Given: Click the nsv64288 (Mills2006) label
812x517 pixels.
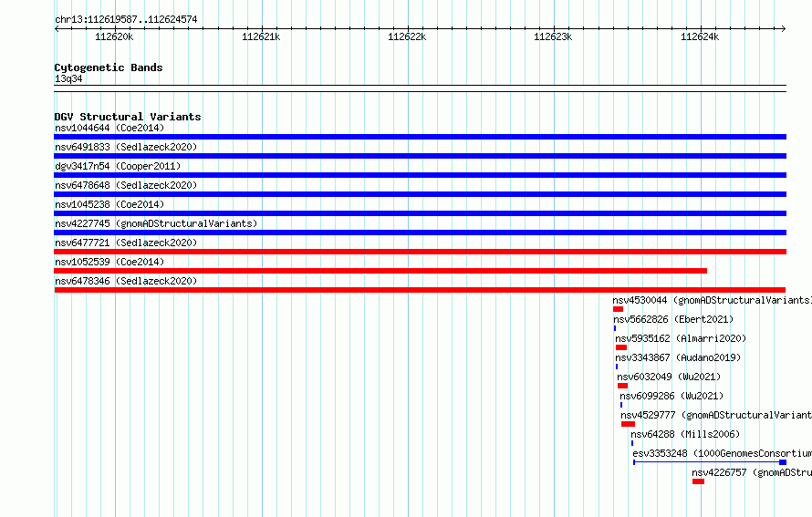Looking at the screenshot, I should 685,434.
